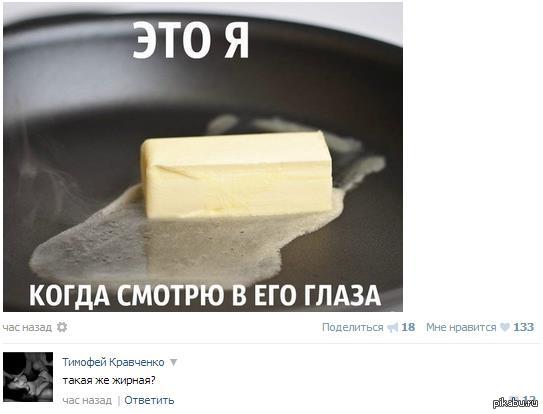Viewport: 543px width, 414px height.
Task: Click the megaphone share icon
Action: click(x=392, y=327)
